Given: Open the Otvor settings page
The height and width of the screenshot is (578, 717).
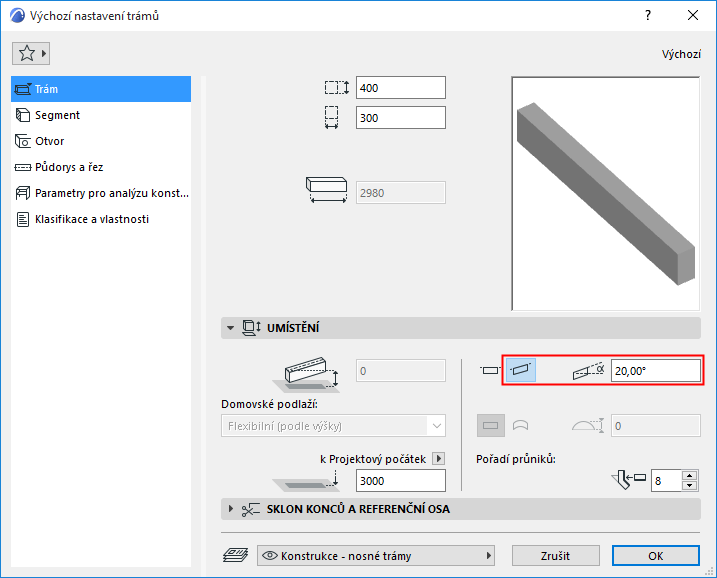Looking at the screenshot, I should [101, 141].
